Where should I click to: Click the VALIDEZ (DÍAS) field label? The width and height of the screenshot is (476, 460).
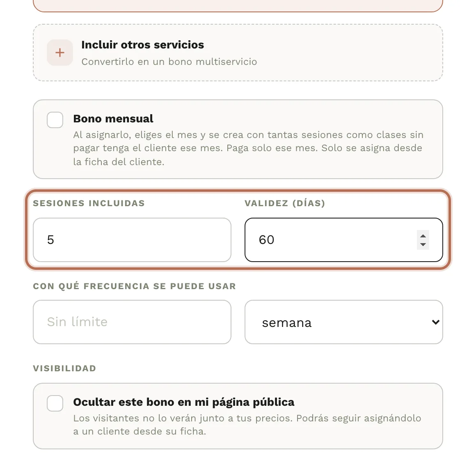tap(285, 203)
